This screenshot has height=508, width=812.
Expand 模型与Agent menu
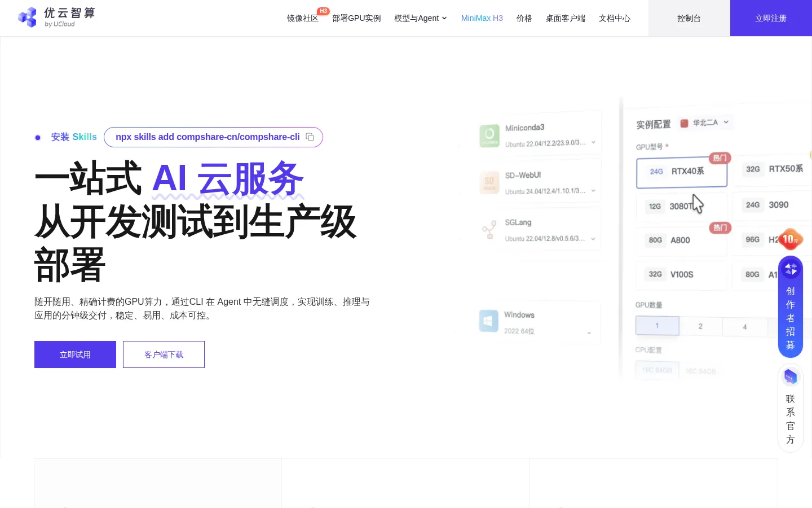point(421,18)
